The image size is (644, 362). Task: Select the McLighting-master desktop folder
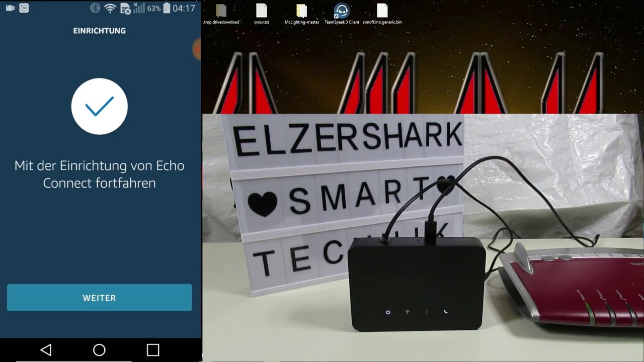click(x=302, y=14)
